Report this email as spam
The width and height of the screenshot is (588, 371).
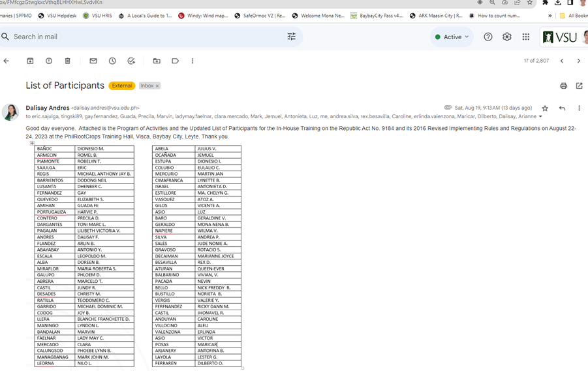[49, 61]
